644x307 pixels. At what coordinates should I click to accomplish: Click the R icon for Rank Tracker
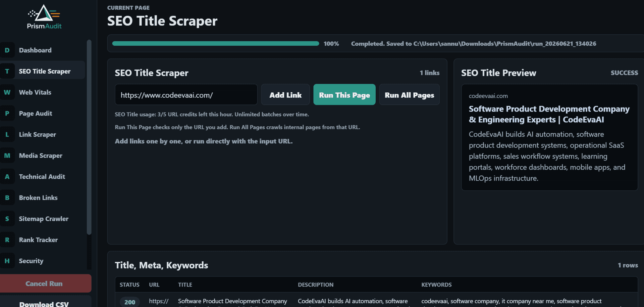7,240
